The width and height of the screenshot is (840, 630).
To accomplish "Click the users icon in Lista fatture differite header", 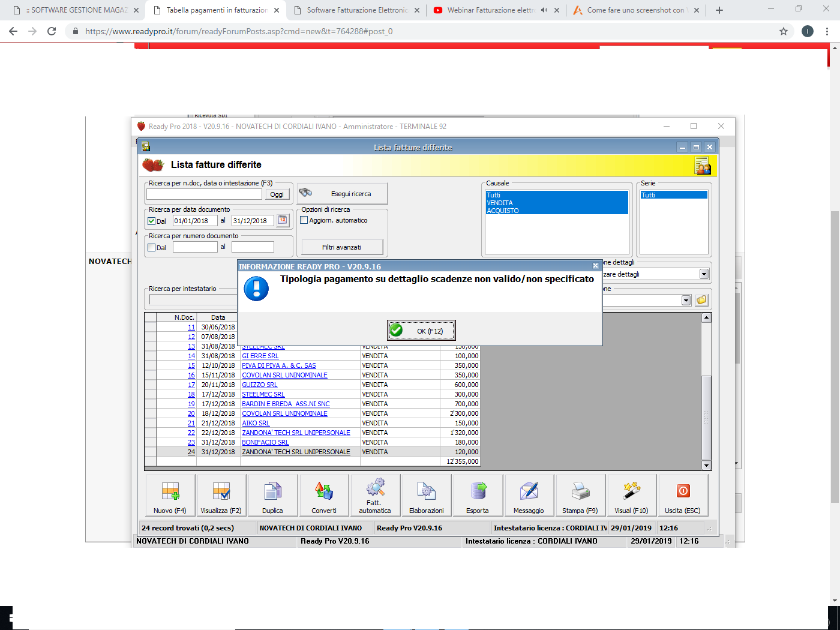I will (x=703, y=165).
